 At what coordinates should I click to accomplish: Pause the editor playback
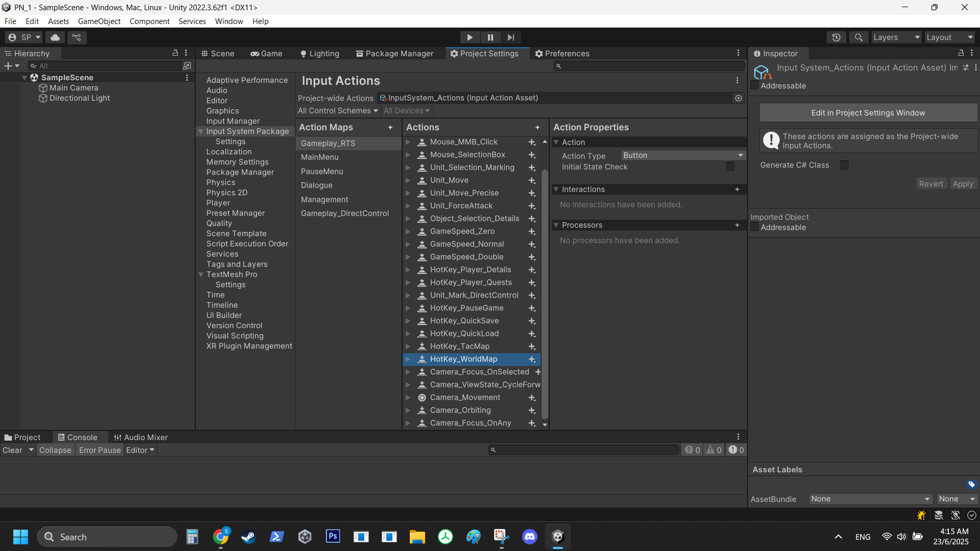[491, 37]
